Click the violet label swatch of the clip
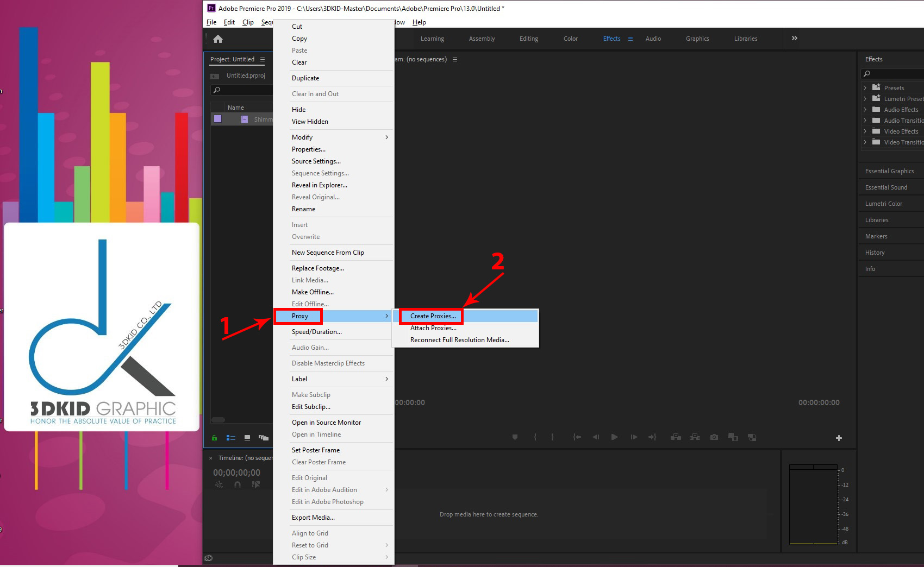This screenshot has width=924, height=567. [x=218, y=119]
